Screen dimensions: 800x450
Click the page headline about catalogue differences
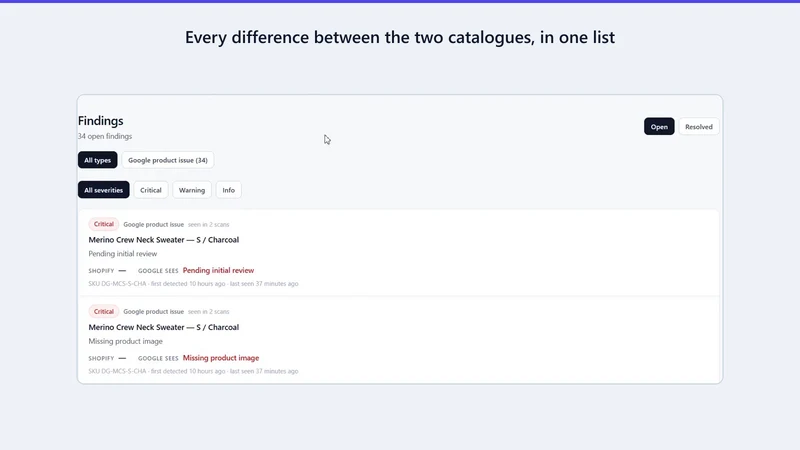[x=400, y=37]
